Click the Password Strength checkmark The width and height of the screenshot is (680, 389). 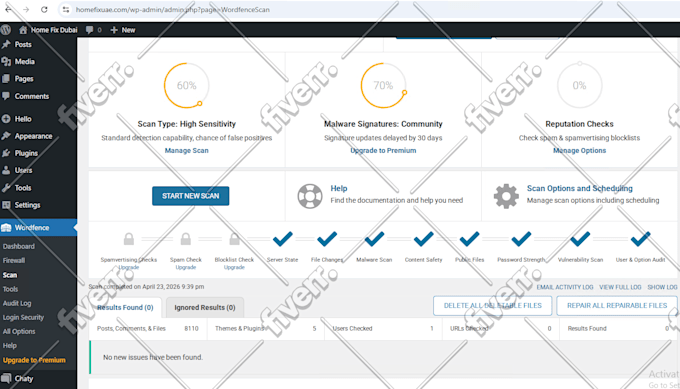point(521,239)
